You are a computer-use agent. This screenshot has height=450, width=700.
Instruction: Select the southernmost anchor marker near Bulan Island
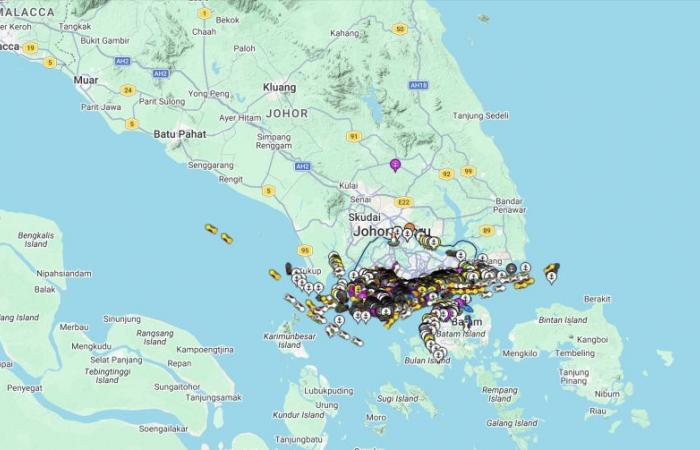tap(438, 354)
